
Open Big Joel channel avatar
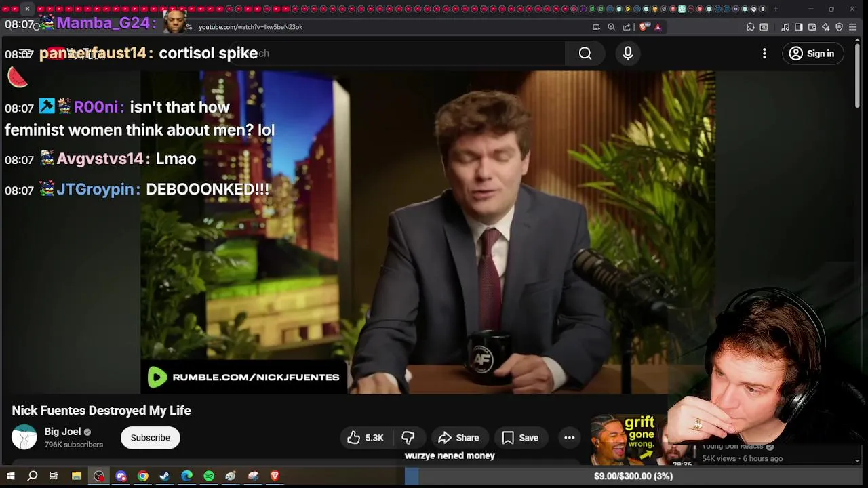point(24,437)
